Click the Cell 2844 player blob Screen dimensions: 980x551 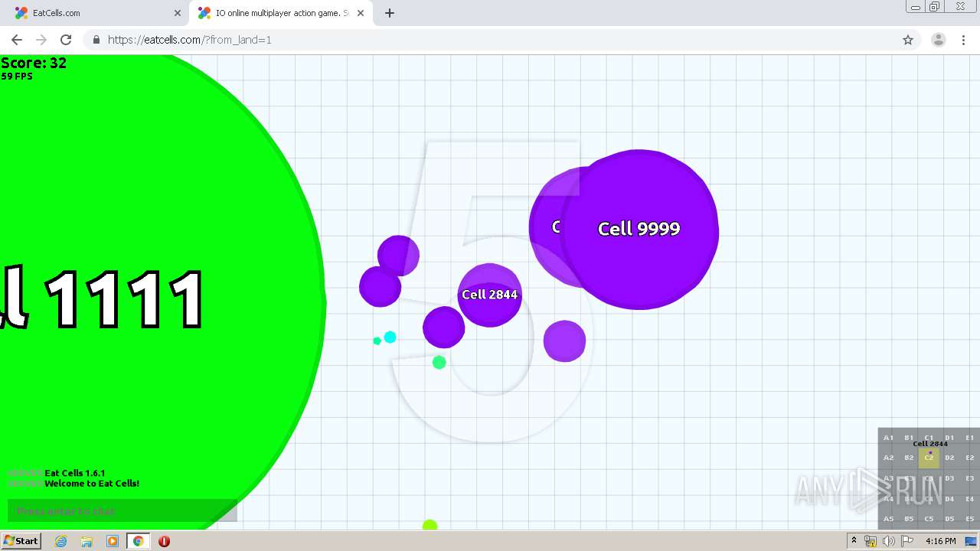coord(490,295)
